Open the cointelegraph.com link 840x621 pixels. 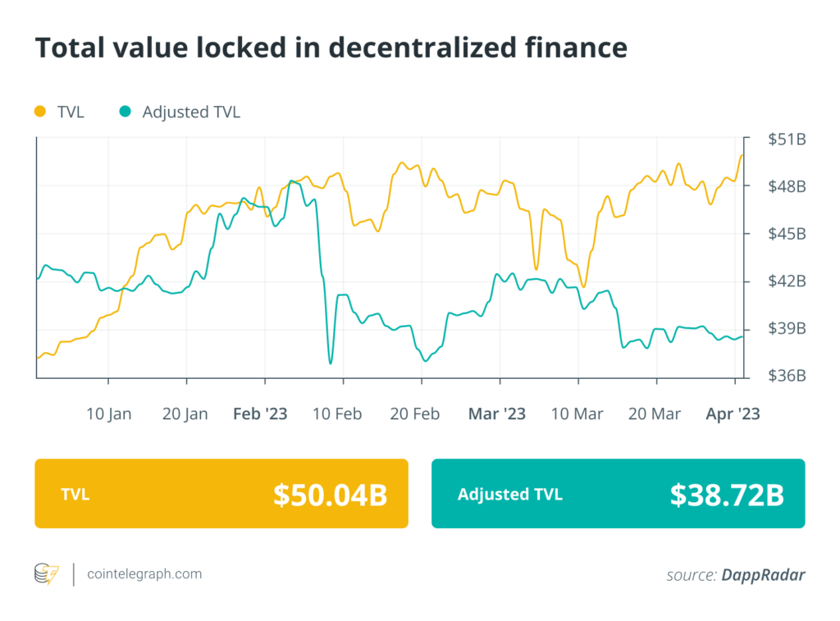(x=144, y=574)
